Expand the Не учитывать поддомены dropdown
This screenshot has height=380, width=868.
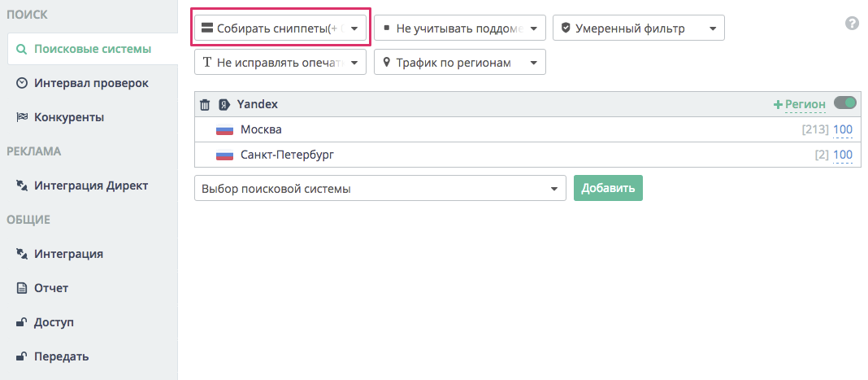[x=459, y=28]
